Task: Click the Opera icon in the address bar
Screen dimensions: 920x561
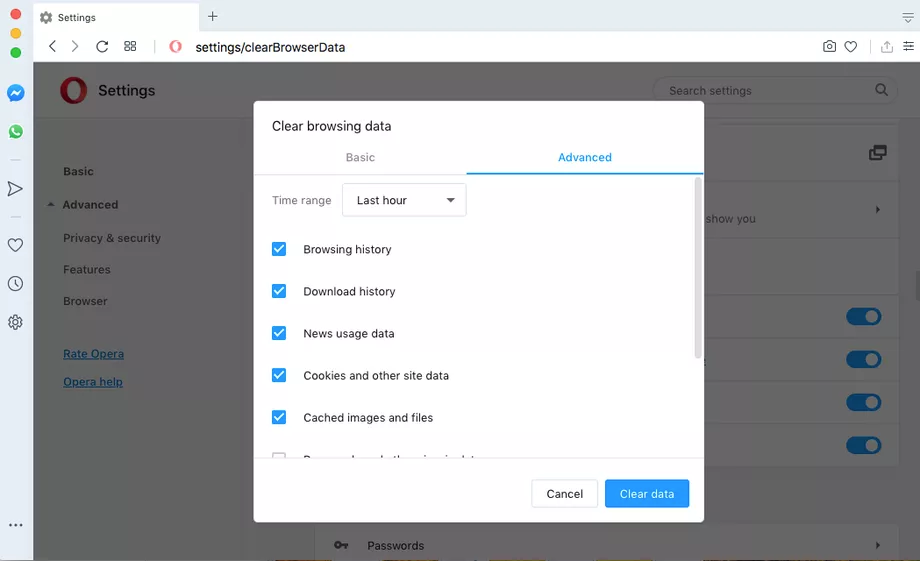Action: [175, 46]
